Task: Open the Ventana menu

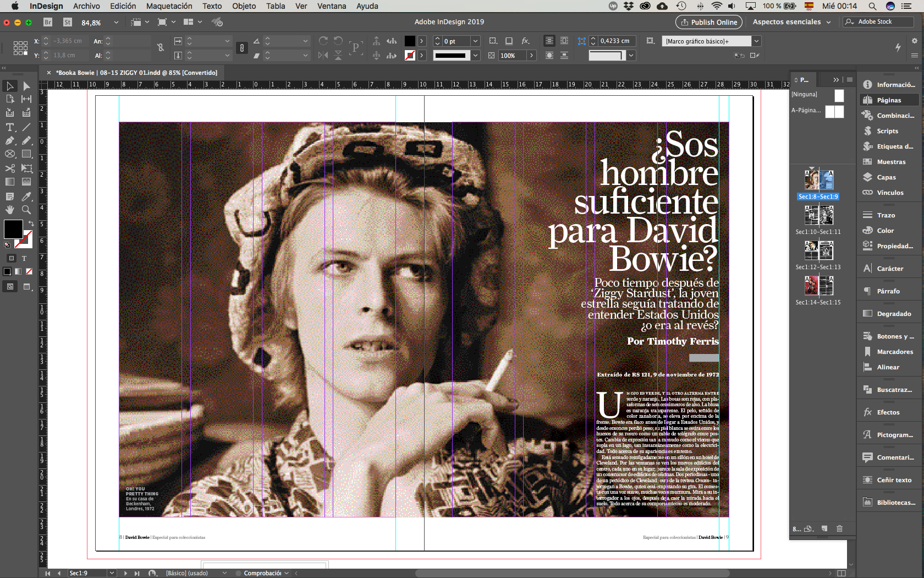Action: [332, 6]
